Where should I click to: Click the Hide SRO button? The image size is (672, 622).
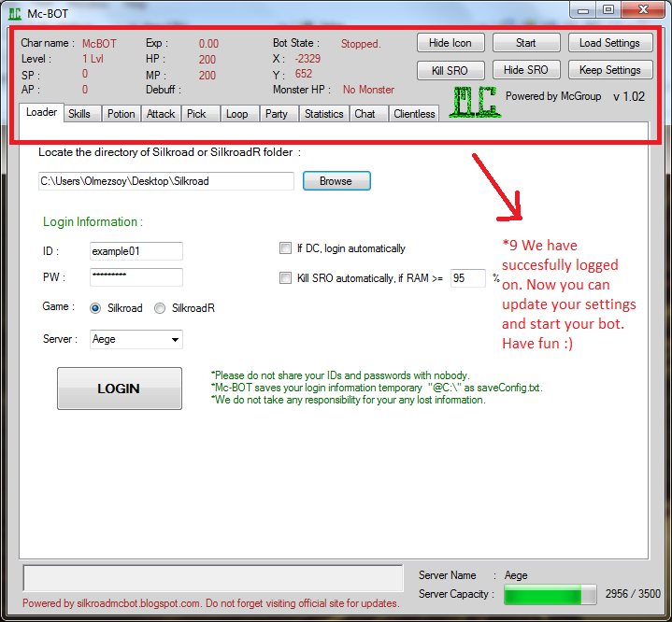(x=526, y=70)
